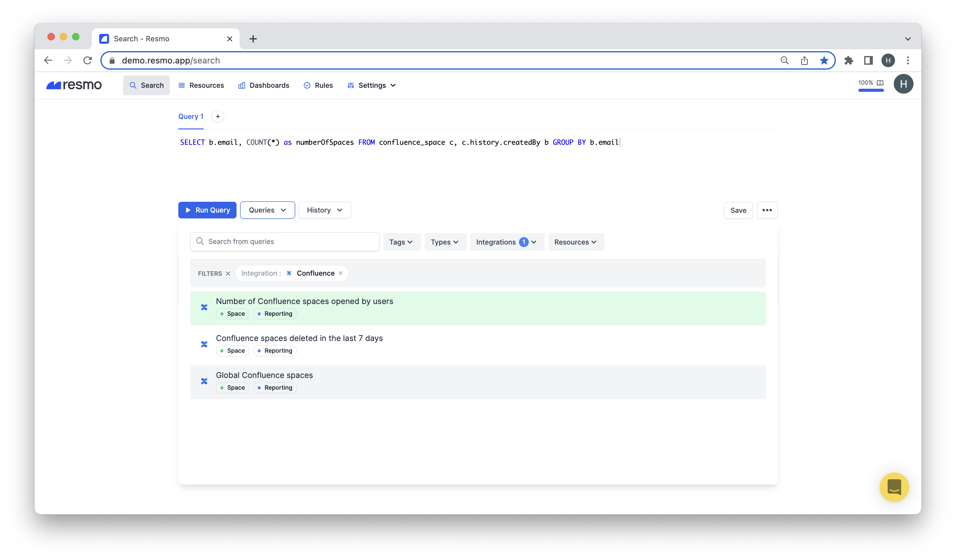The image size is (956, 560).
Task: Select the Search - Resmo browser tab
Action: (x=166, y=39)
